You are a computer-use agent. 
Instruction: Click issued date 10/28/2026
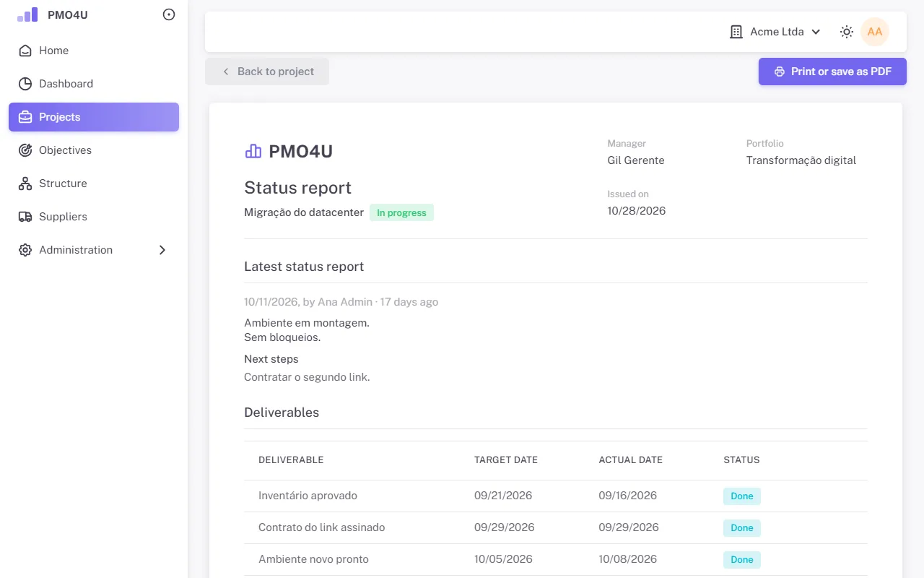pos(637,211)
